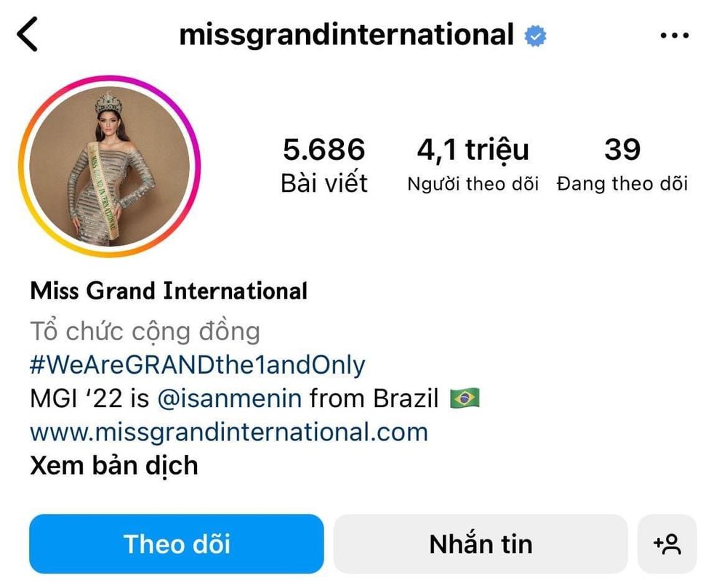
Task: Tap the Người theo dõi label
Action: 473,184
